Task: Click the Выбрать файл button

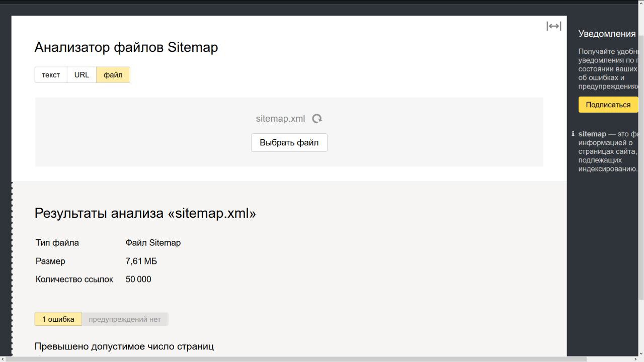Action: 289,142
